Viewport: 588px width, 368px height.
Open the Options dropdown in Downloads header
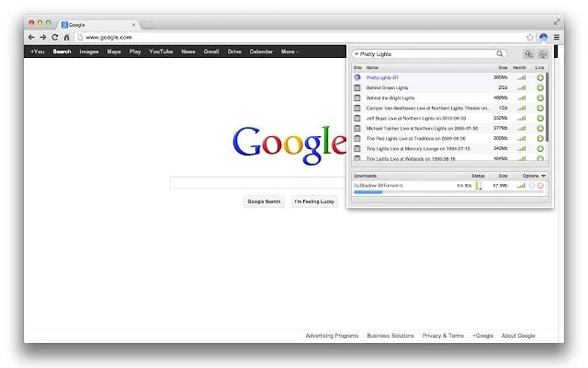[534, 176]
